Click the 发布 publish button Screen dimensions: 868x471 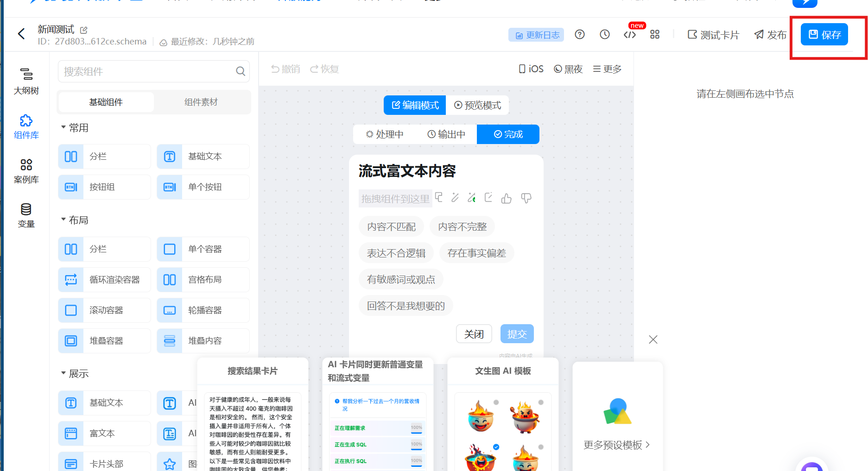pos(770,35)
